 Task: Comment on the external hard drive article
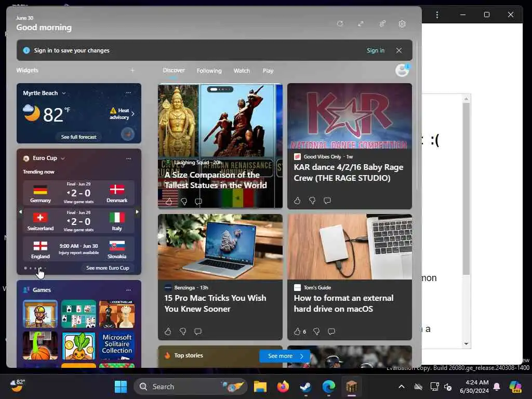point(331,331)
